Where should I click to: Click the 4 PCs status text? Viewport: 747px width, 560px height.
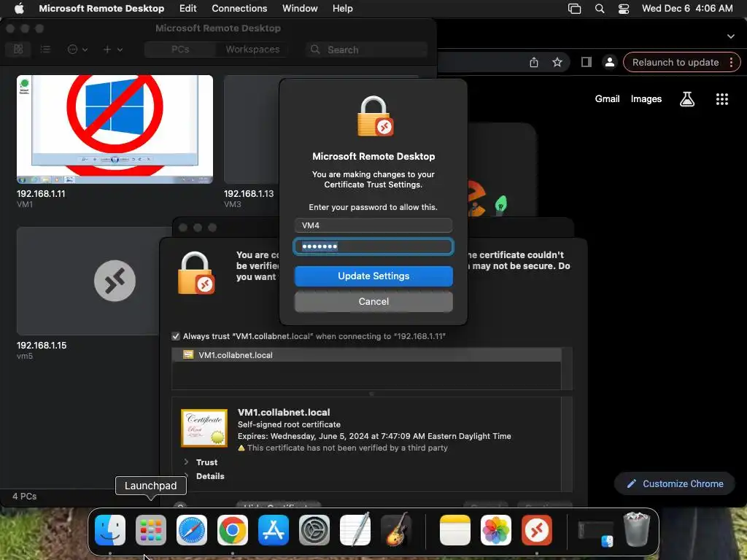(24, 496)
